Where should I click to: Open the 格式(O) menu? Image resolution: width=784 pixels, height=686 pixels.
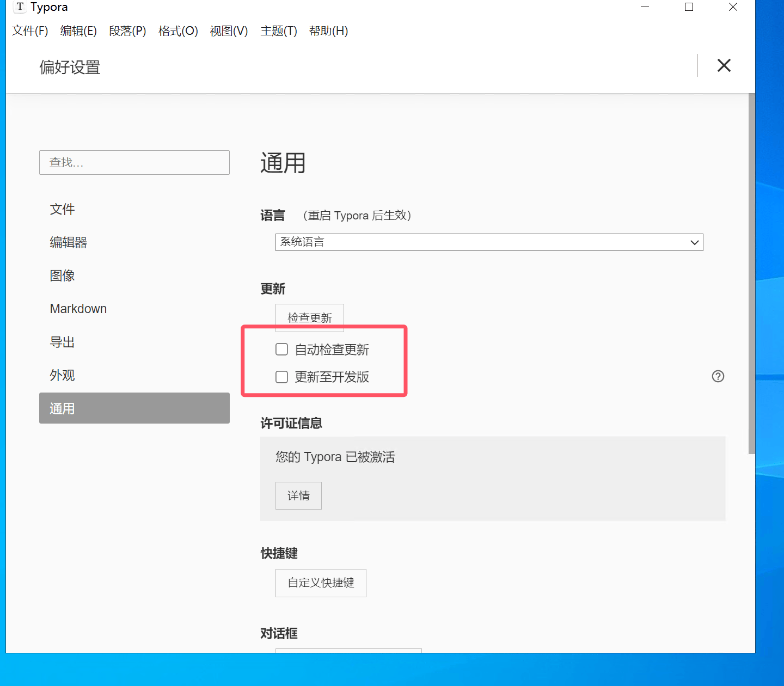(x=178, y=31)
